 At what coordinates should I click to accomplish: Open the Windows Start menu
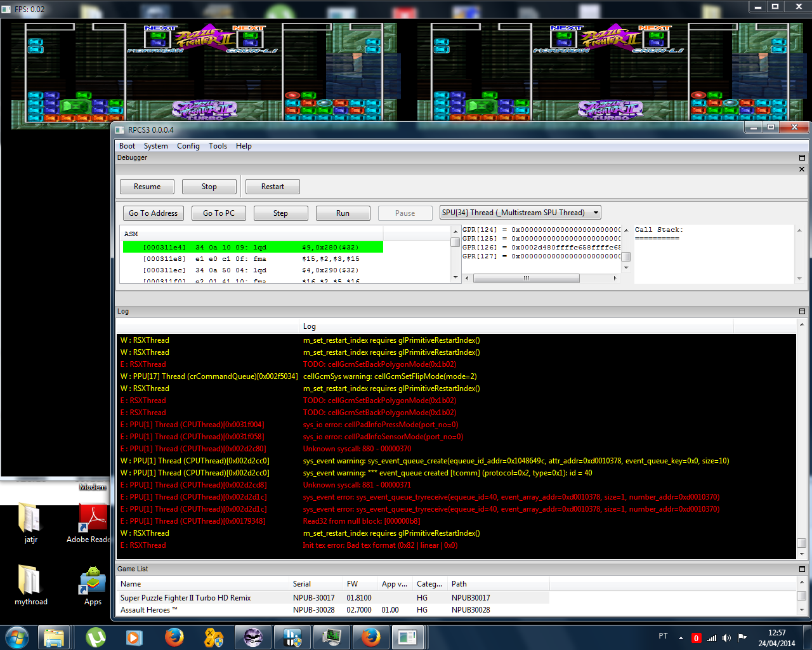(x=17, y=637)
